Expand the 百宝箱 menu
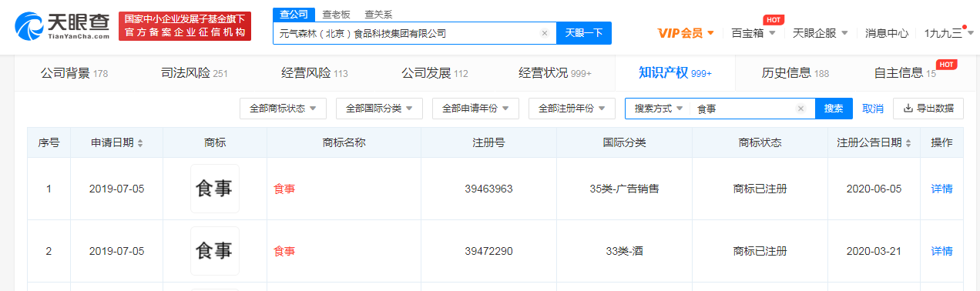 point(753,33)
